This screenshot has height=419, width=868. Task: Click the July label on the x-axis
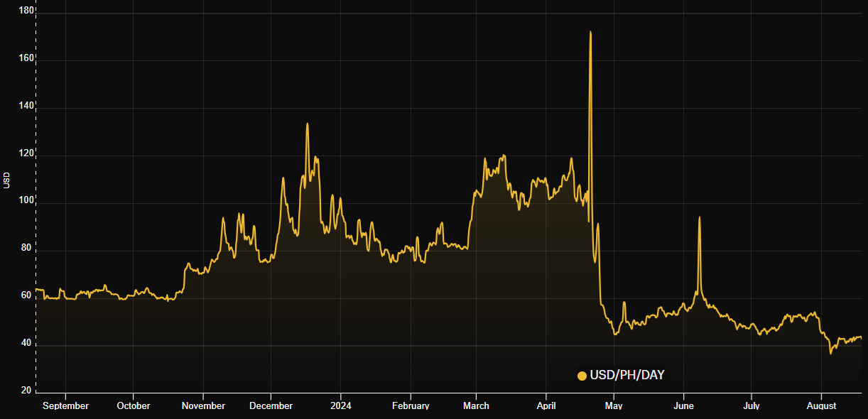[752, 406]
